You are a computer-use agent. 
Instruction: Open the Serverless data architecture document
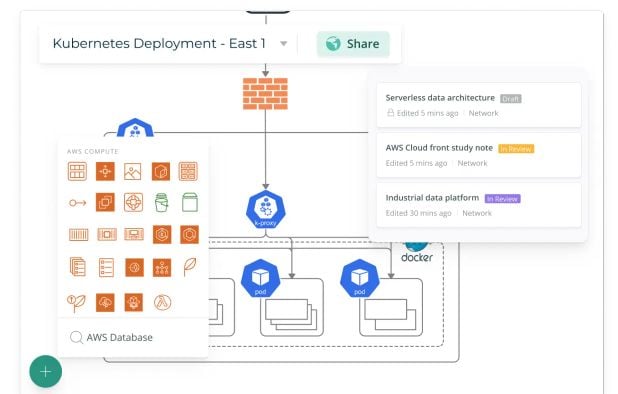coord(479,105)
